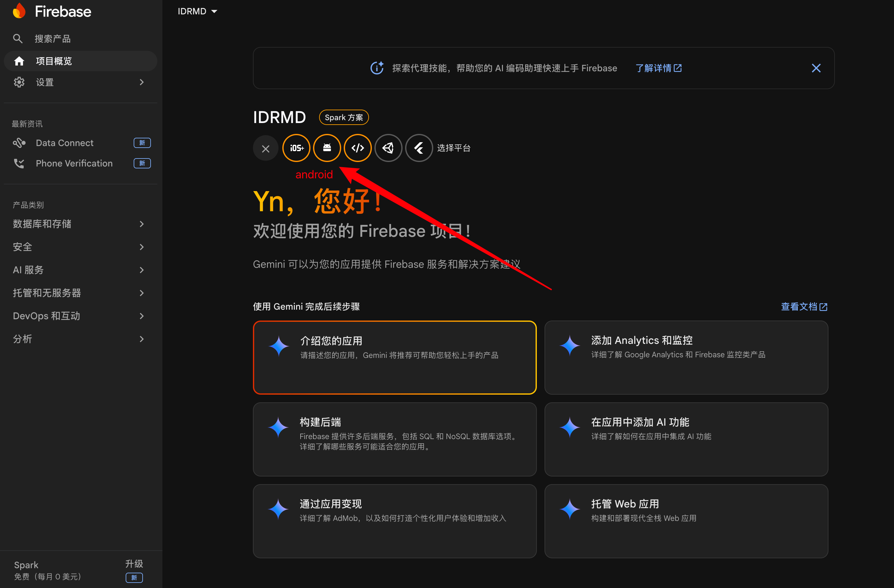Screen dimensions: 894x588
Task: Click Gemini sparkle on 托管 Web 应用 card
Action: [570, 509]
